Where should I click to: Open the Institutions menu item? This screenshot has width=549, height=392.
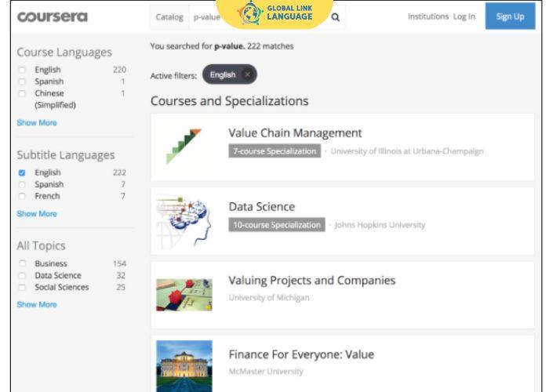tap(427, 16)
